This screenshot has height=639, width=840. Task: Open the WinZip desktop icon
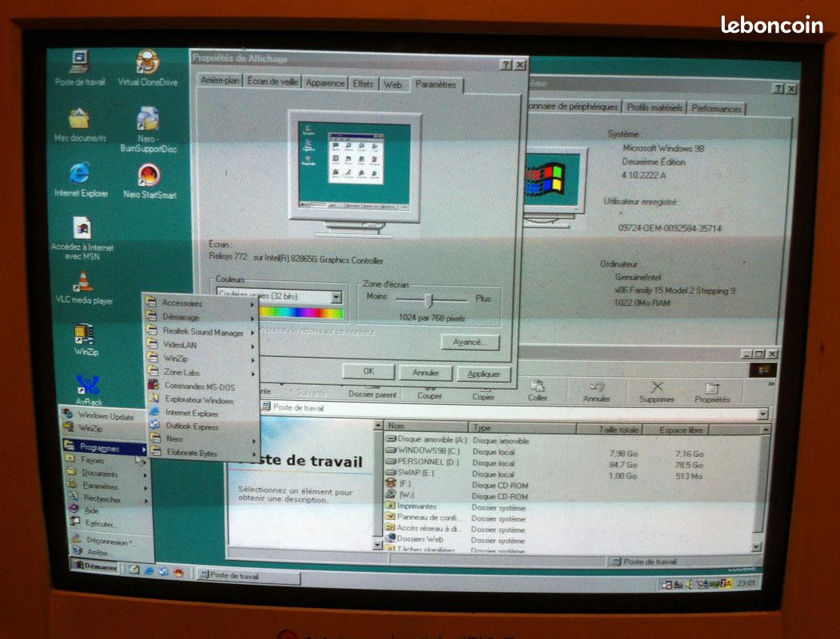point(86,339)
